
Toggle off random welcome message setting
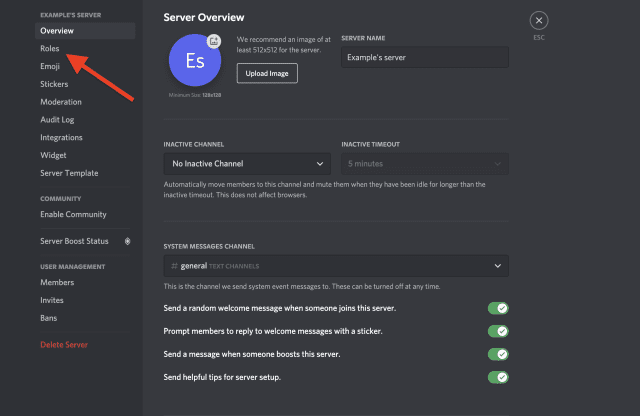pos(497,308)
